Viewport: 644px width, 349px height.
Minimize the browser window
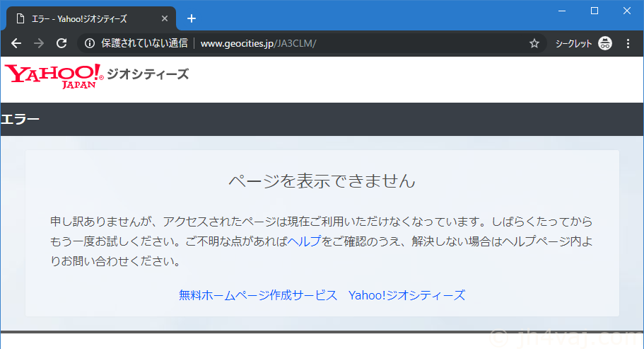click(562, 11)
